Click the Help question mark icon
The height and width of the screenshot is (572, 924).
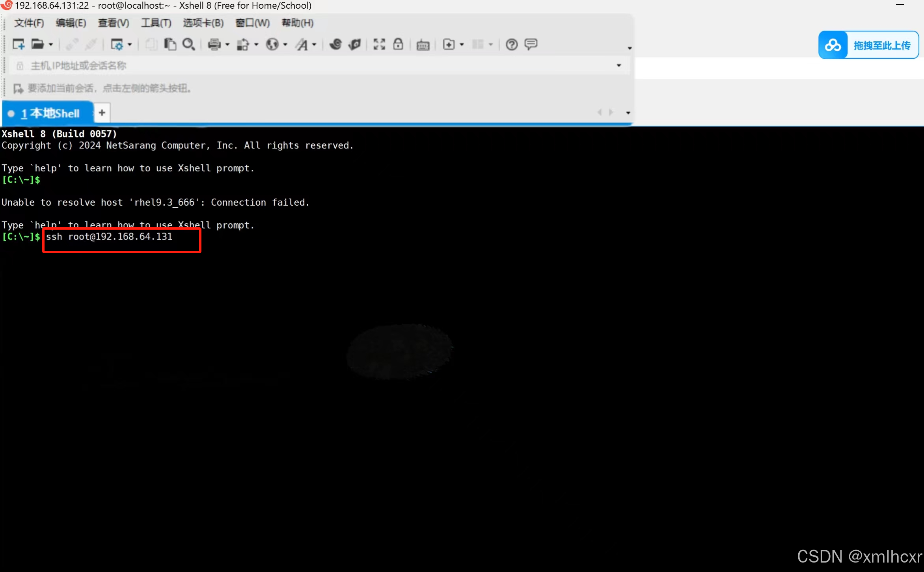pos(511,45)
